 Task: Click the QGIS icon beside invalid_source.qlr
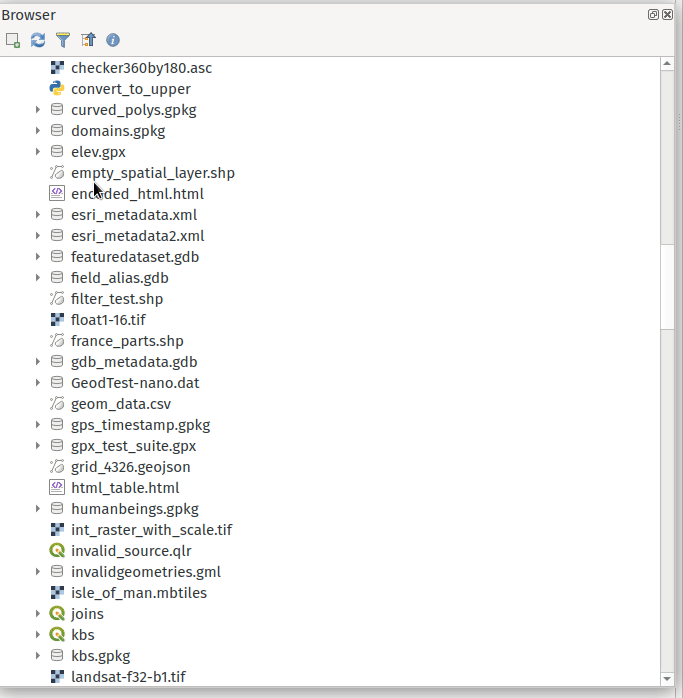57,551
